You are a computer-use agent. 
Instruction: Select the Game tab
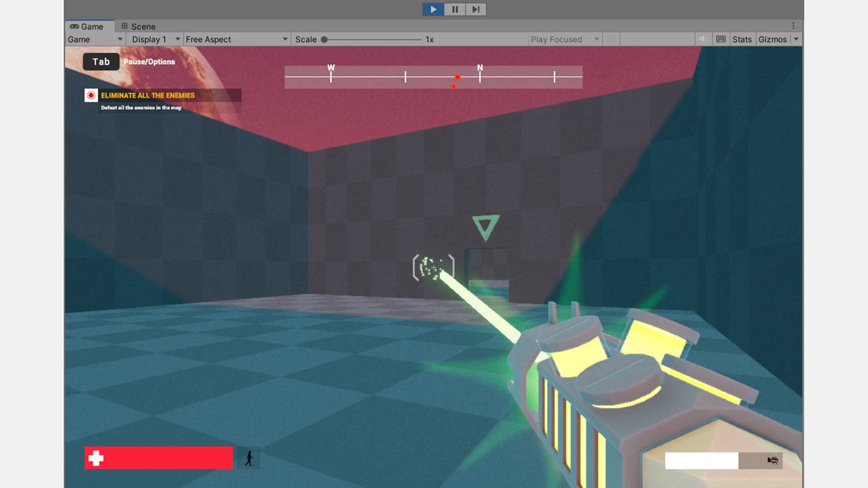87,26
